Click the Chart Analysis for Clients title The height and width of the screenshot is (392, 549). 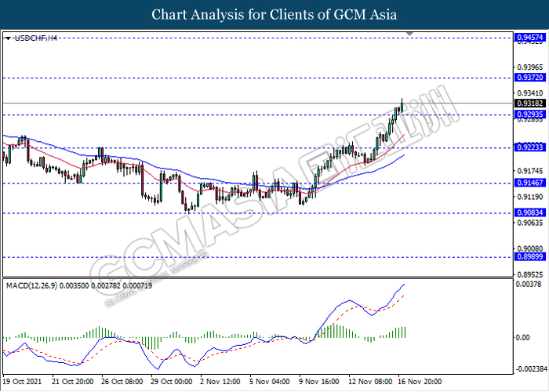(274, 14)
